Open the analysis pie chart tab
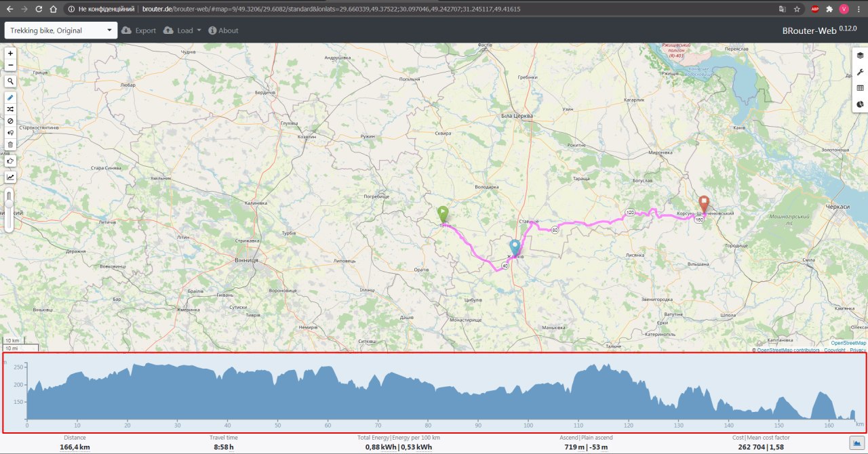868x454 pixels. coord(860,104)
